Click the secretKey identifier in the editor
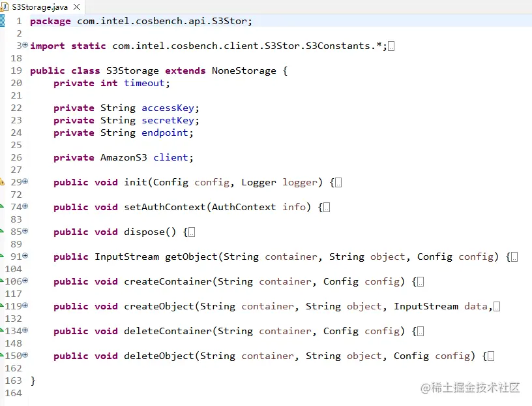 pos(168,120)
